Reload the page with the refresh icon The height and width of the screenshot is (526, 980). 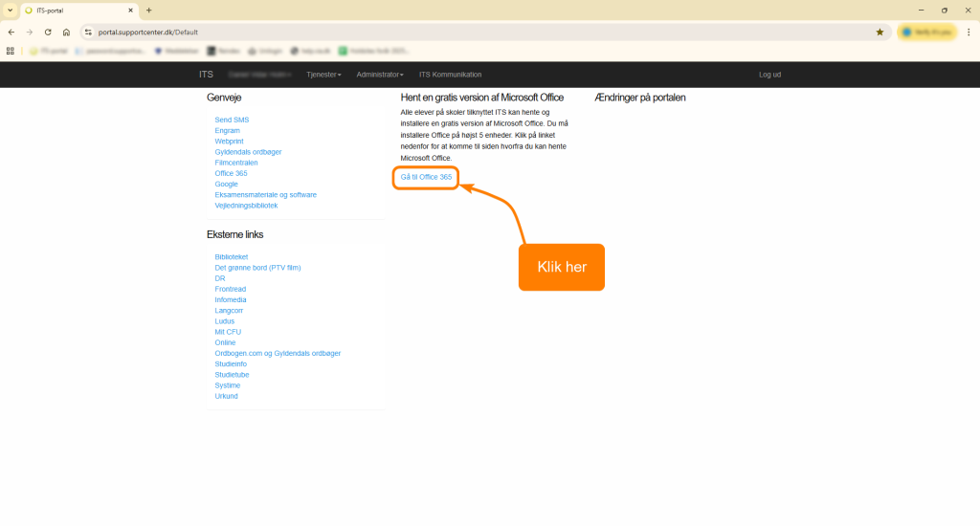pos(48,32)
